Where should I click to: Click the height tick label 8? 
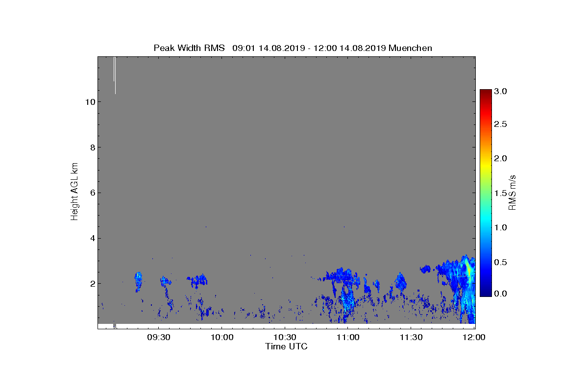point(92,147)
